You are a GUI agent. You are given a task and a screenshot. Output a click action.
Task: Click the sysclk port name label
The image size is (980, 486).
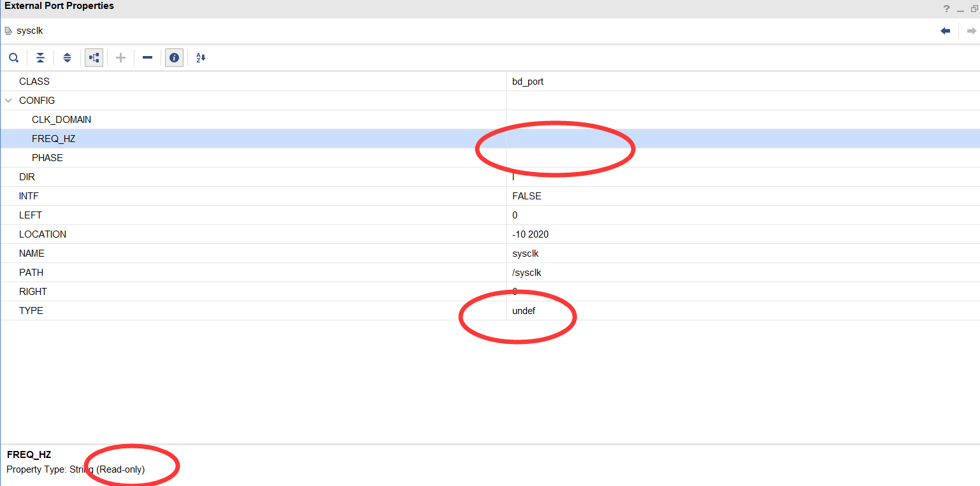tap(30, 30)
